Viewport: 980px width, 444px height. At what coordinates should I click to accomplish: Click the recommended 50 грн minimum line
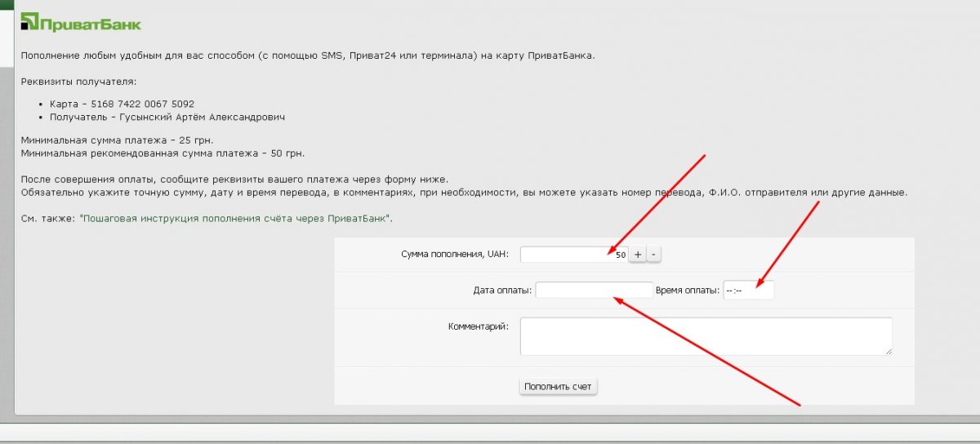[x=163, y=153]
